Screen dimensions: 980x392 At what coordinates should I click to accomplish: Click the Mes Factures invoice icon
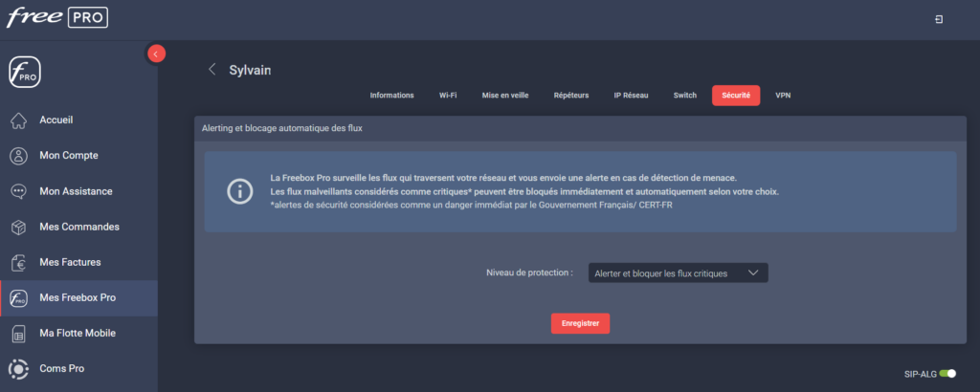19,263
